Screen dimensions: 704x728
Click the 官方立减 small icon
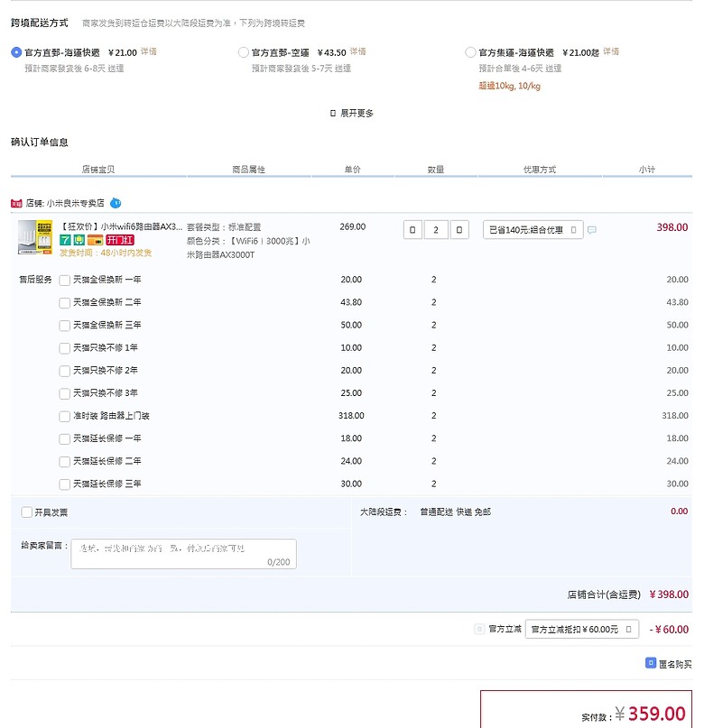tap(479, 629)
